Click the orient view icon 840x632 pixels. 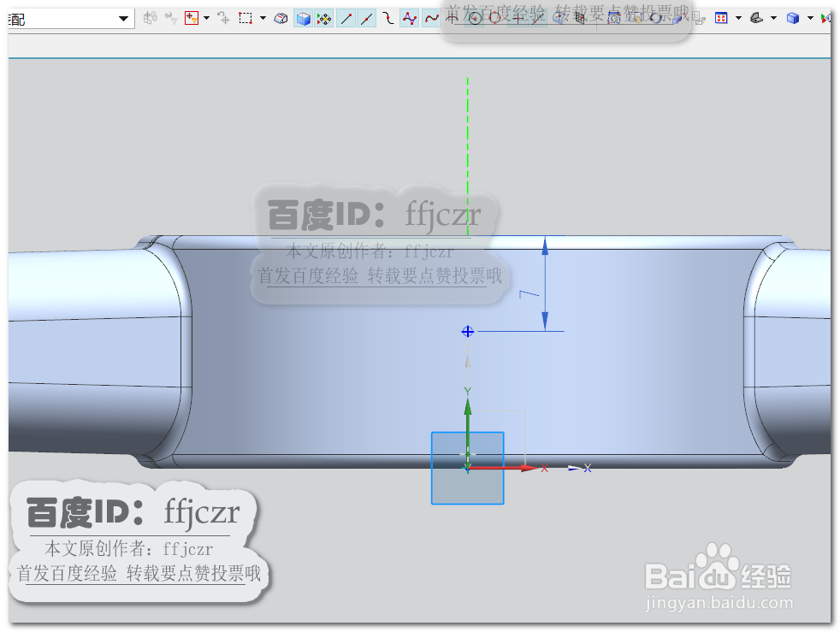[x=756, y=18]
